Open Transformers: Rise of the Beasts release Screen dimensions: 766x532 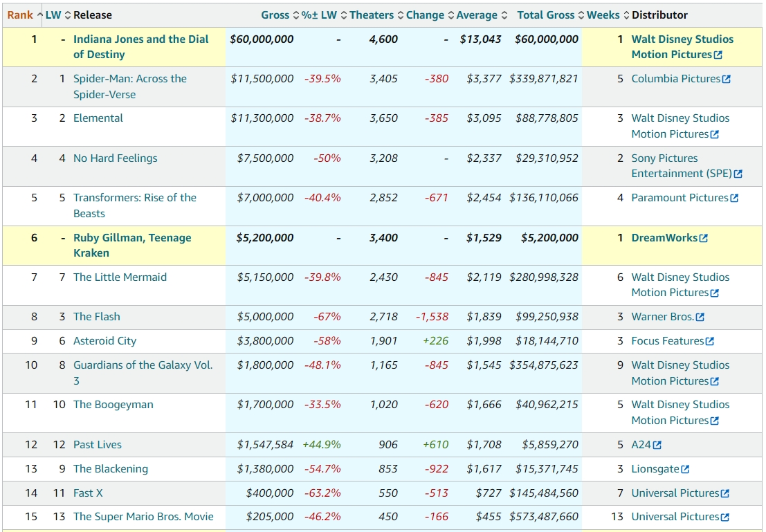(x=135, y=205)
